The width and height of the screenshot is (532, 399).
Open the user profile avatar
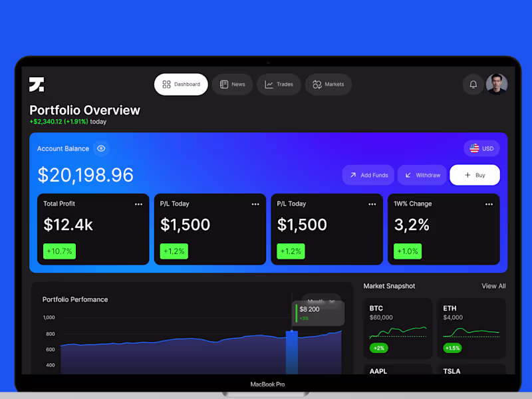point(497,84)
